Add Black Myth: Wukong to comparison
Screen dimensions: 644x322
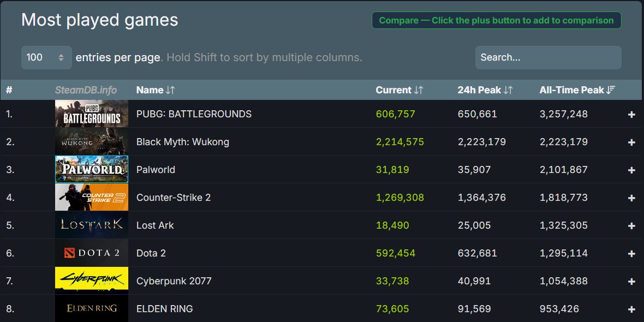click(631, 142)
